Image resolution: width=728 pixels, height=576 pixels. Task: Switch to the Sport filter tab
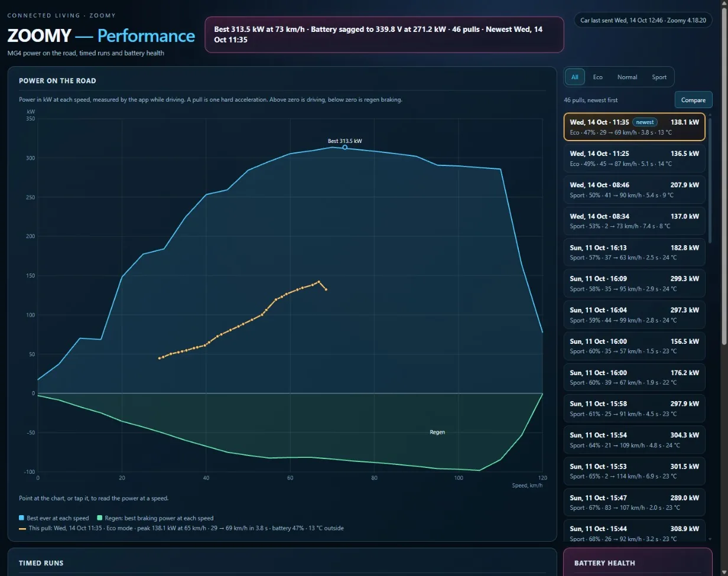(x=659, y=77)
